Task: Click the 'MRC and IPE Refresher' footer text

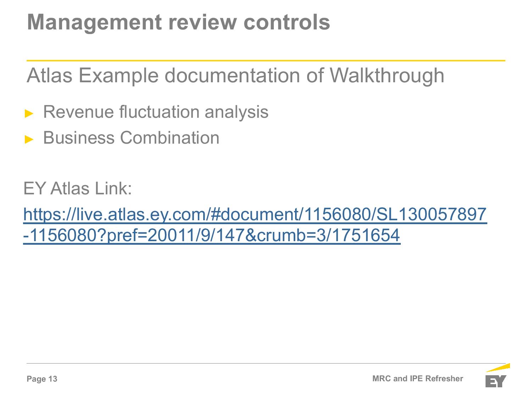Action: click(x=418, y=378)
